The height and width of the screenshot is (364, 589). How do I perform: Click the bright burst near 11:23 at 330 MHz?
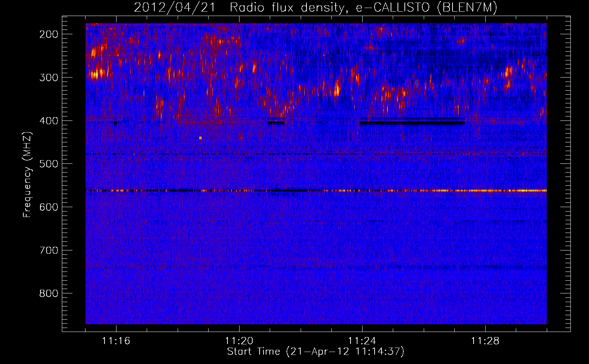(337, 88)
